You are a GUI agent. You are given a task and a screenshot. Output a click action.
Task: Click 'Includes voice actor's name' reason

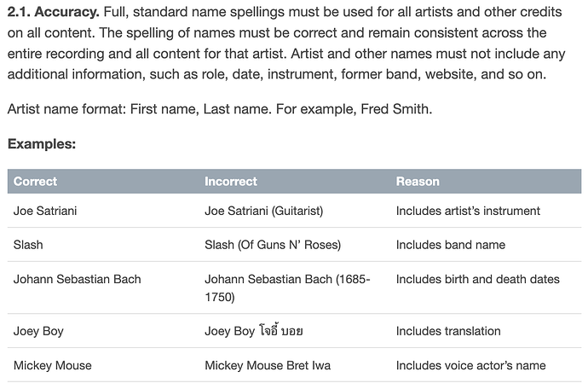coord(470,365)
